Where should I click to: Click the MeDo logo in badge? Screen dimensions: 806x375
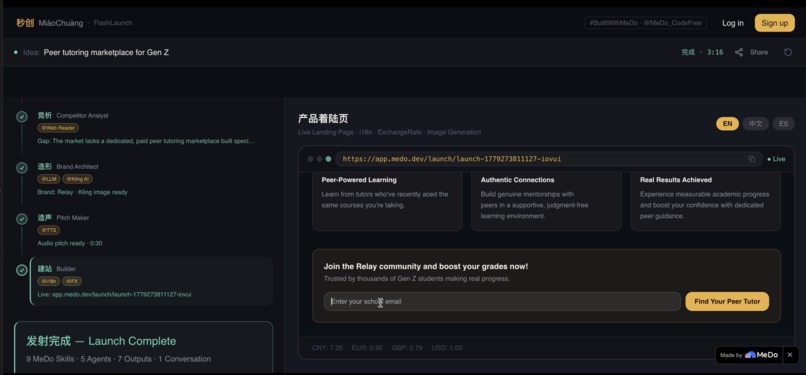pyautogui.click(x=761, y=355)
